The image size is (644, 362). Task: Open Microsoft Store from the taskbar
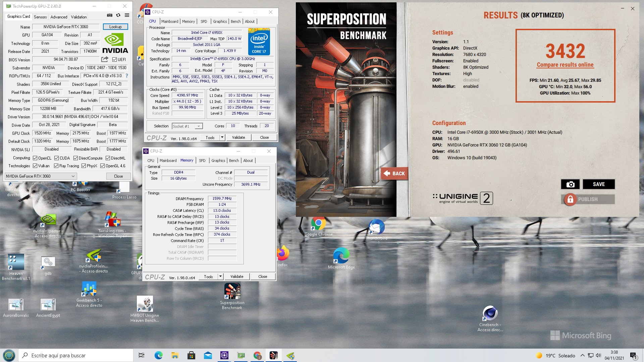point(191,355)
